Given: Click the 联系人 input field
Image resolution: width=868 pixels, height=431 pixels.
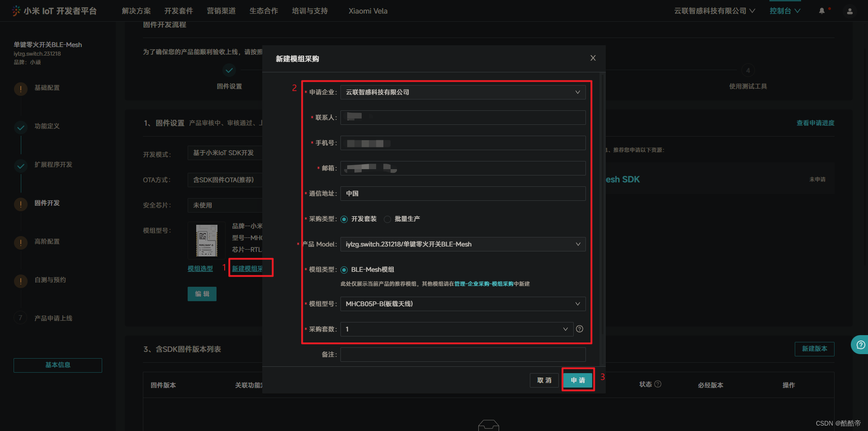Looking at the screenshot, I should click(x=463, y=118).
